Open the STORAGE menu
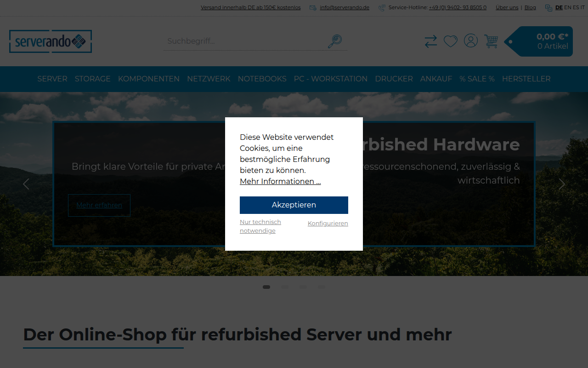The image size is (588, 368). click(93, 79)
